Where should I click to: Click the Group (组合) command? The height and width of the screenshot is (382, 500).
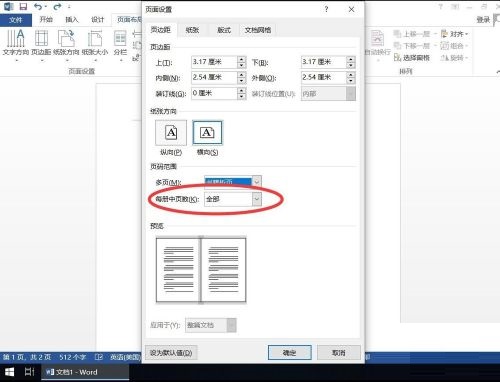pos(455,46)
